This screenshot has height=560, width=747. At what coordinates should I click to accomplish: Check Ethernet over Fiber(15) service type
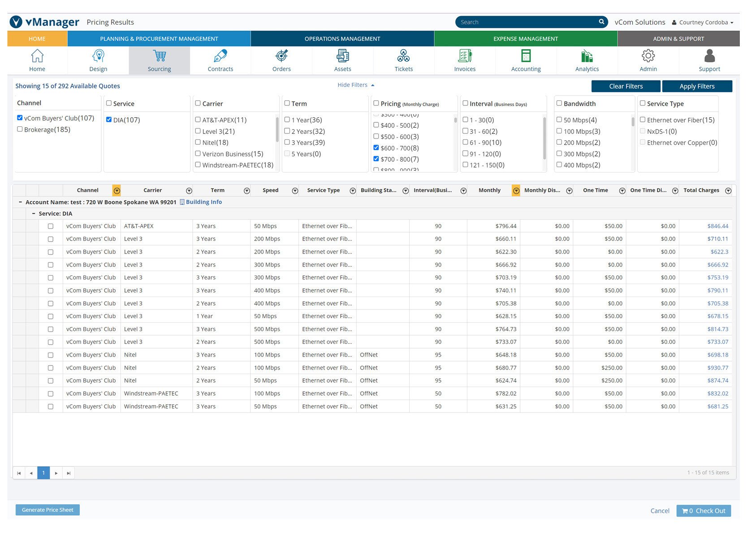pyautogui.click(x=642, y=120)
